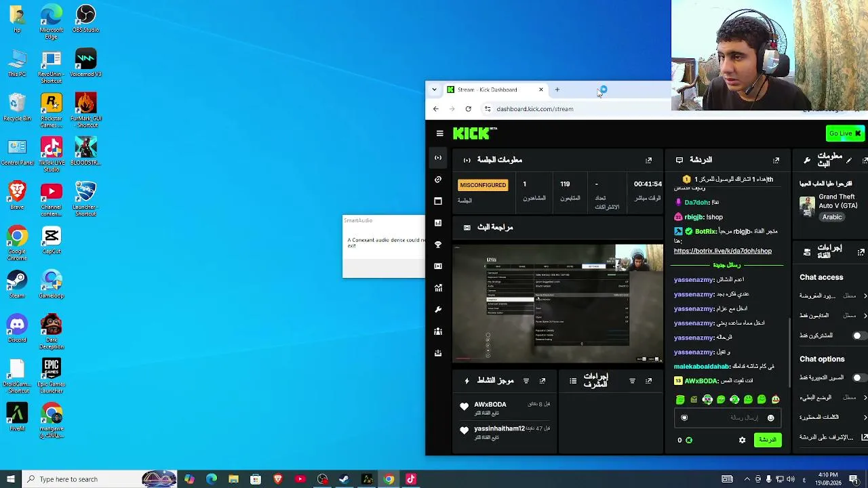Click the Grand Theft Auto V category thumbnail
The image size is (868, 488).
click(807, 206)
